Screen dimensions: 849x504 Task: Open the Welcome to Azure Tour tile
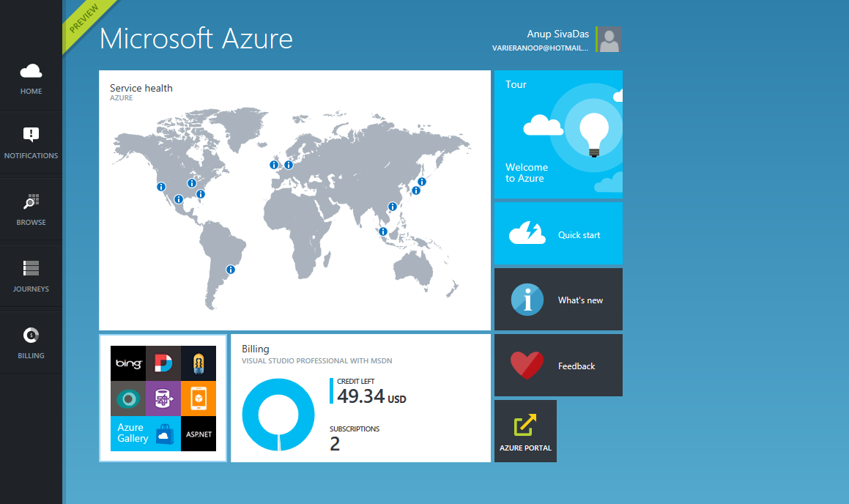(558, 134)
